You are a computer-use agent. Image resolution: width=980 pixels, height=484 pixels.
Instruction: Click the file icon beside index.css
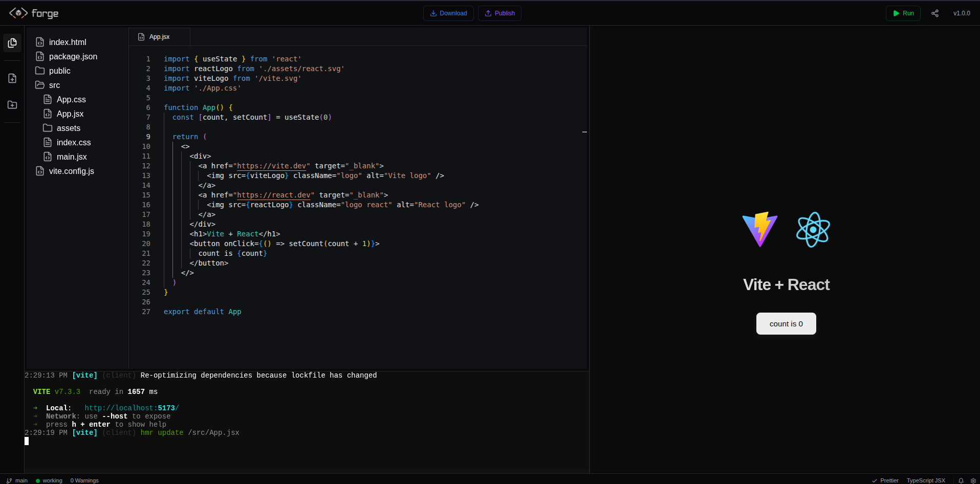(48, 142)
